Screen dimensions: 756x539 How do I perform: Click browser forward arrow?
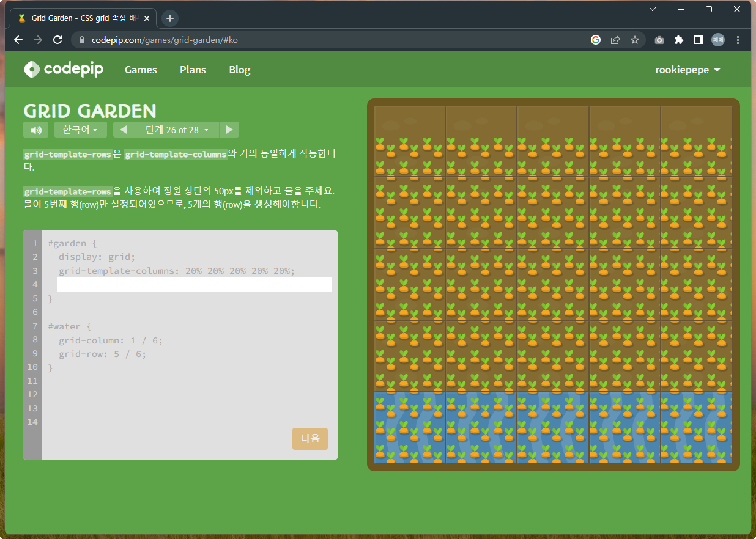[x=38, y=40]
